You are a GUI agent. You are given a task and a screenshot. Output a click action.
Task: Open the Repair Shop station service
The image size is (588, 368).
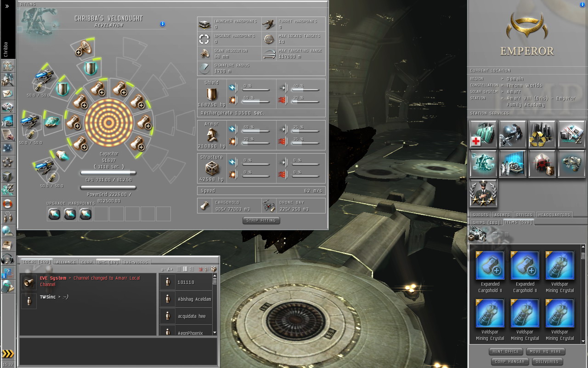point(513,134)
